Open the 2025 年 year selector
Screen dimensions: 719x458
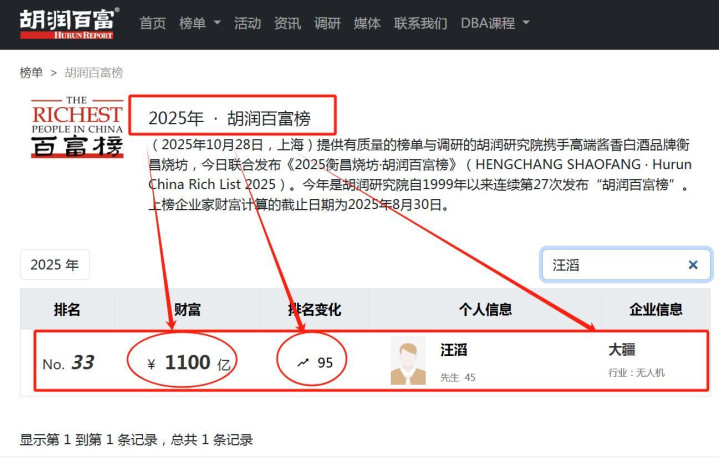(x=55, y=265)
